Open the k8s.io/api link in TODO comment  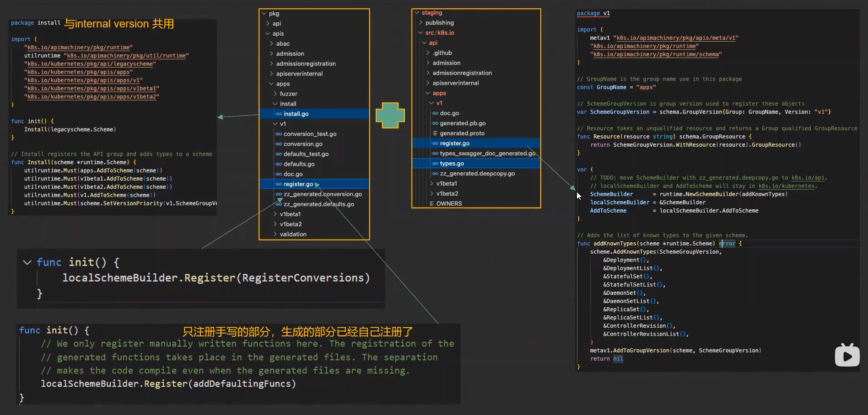click(x=808, y=178)
